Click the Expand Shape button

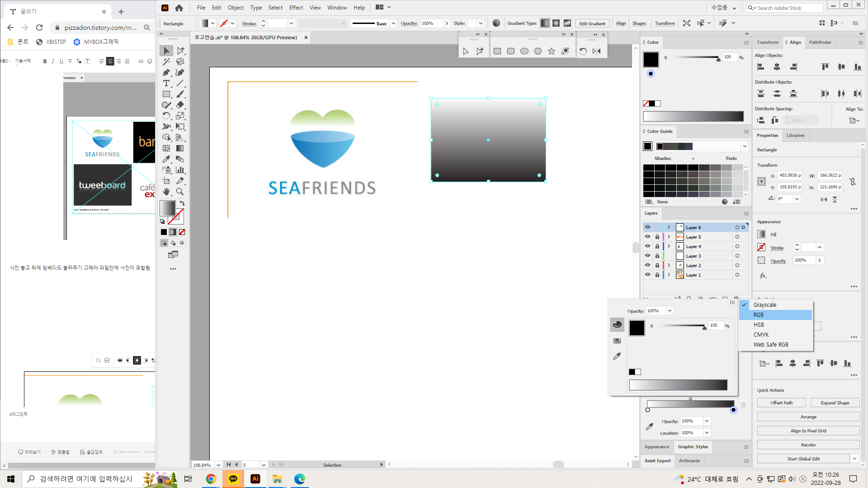pyautogui.click(x=835, y=403)
